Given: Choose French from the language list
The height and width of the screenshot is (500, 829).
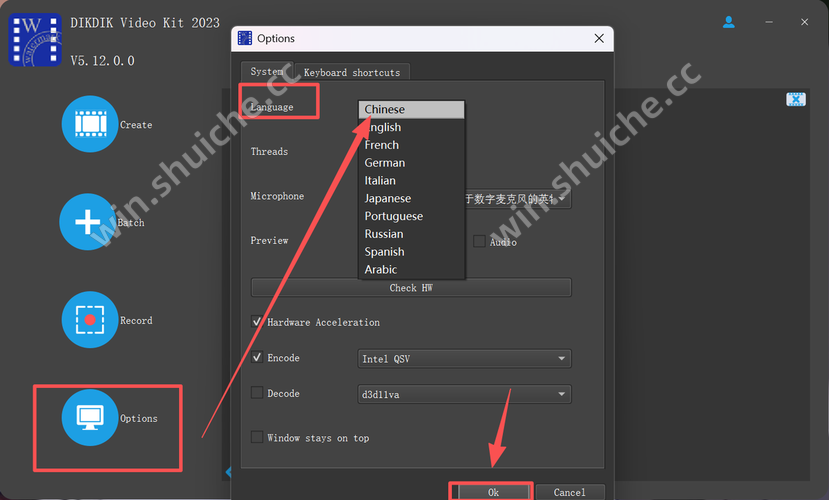Looking at the screenshot, I should [x=411, y=145].
